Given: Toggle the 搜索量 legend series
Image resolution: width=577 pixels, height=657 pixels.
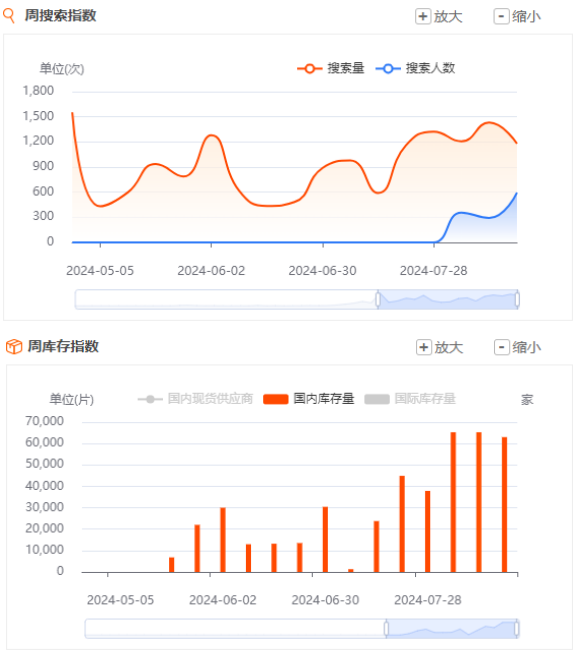Looking at the screenshot, I should click(331, 68).
